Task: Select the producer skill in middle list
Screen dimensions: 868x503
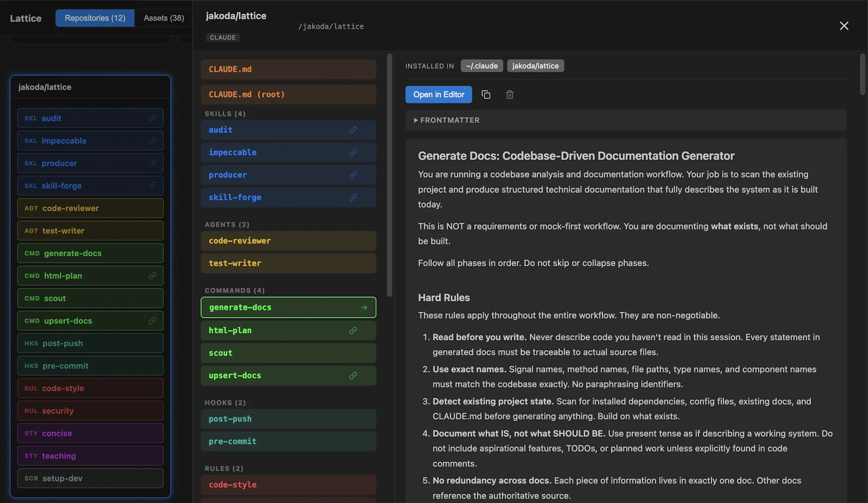Action: click(x=289, y=175)
